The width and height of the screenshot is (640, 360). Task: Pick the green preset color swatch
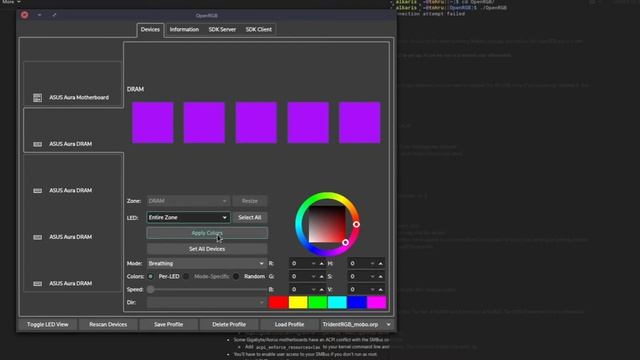318,302
